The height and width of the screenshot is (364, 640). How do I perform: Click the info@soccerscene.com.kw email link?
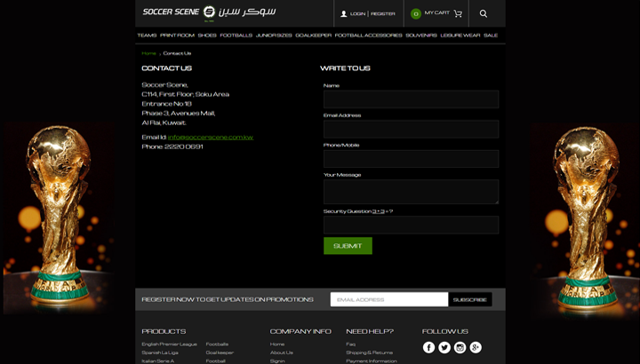[211, 138]
